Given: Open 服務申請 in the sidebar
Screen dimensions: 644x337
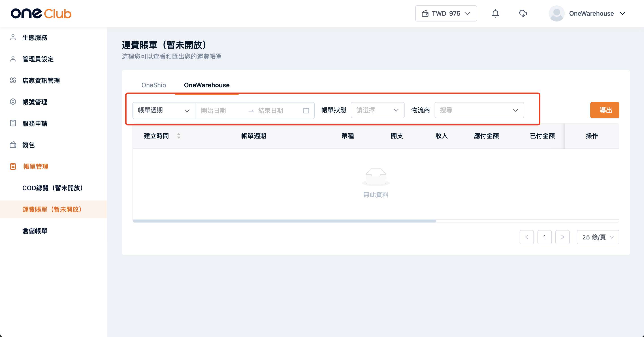Looking at the screenshot, I should click(35, 124).
